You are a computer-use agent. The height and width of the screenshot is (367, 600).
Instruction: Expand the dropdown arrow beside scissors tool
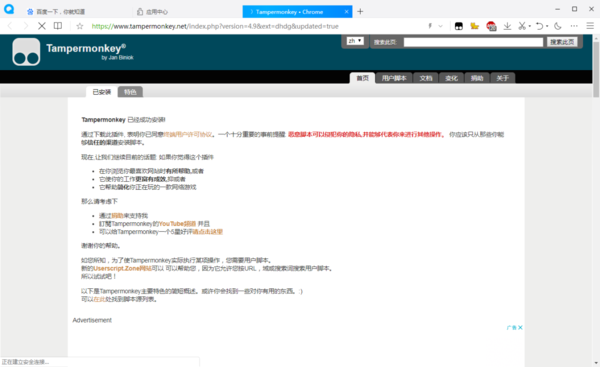pos(530,26)
